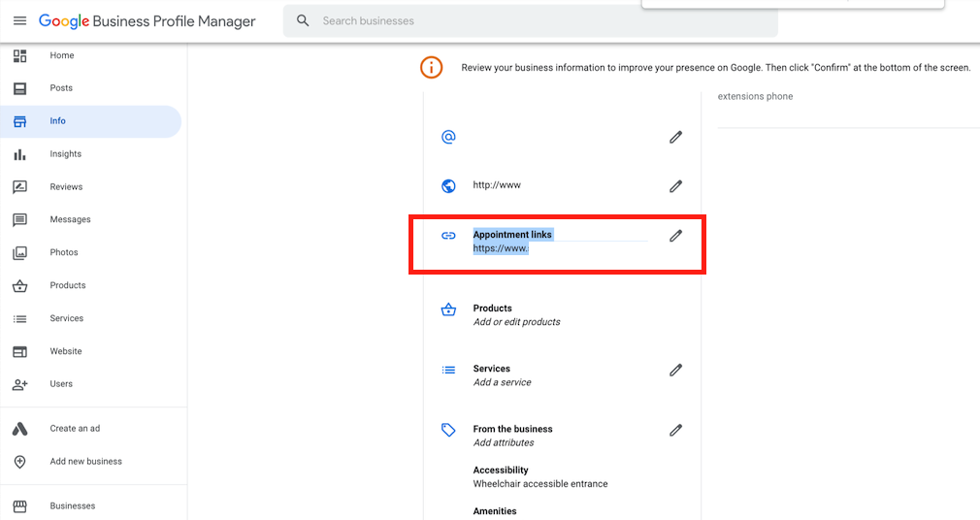Click the Appointment links heading
Screen dimensions: 980x520
point(512,235)
